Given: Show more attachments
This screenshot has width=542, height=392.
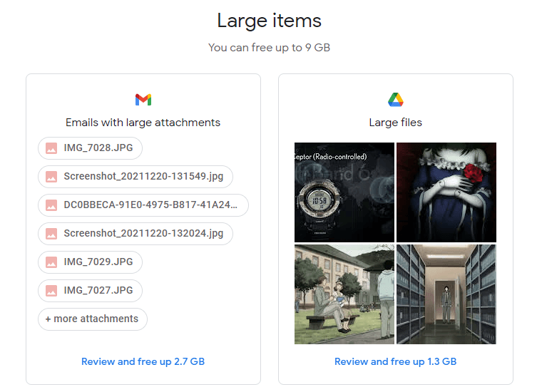Looking at the screenshot, I should click(93, 319).
